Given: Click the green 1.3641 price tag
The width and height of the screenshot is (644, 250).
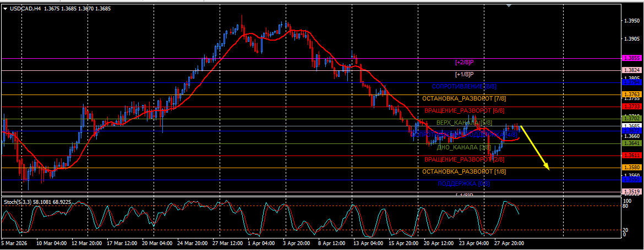Looking at the screenshot, I should pyautogui.click(x=632, y=143).
